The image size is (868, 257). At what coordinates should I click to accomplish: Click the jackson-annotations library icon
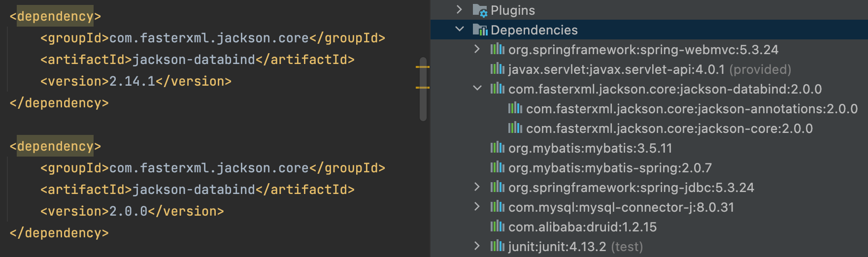pyautogui.click(x=515, y=108)
